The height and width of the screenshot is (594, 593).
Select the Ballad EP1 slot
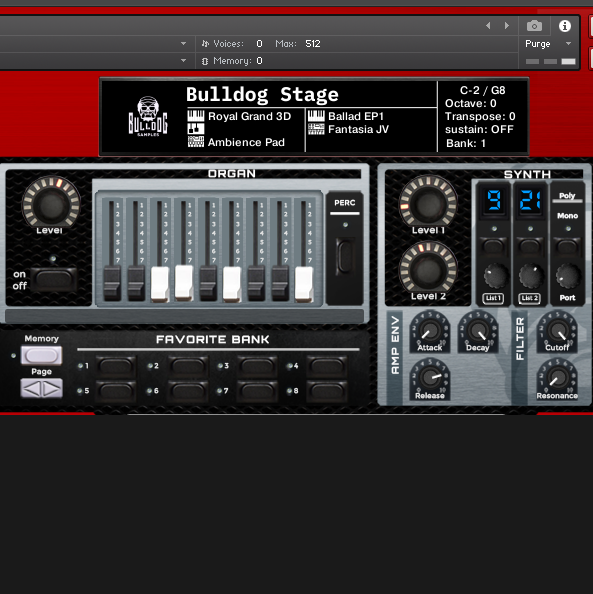[x=346, y=116]
